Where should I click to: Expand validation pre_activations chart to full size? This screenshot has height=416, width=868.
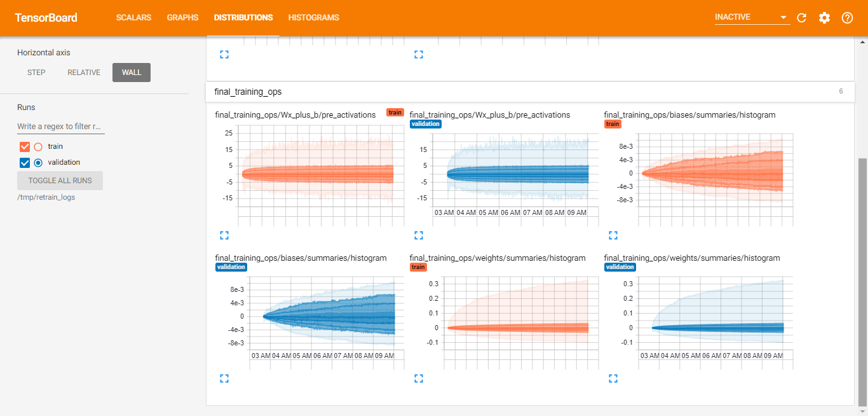coord(418,235)
